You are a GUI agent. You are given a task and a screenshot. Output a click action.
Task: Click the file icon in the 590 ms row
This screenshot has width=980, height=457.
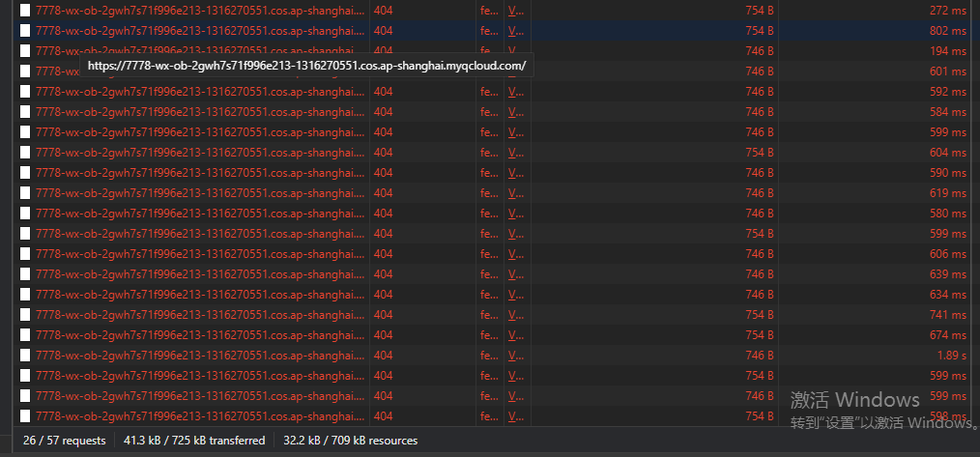(25, 173)
